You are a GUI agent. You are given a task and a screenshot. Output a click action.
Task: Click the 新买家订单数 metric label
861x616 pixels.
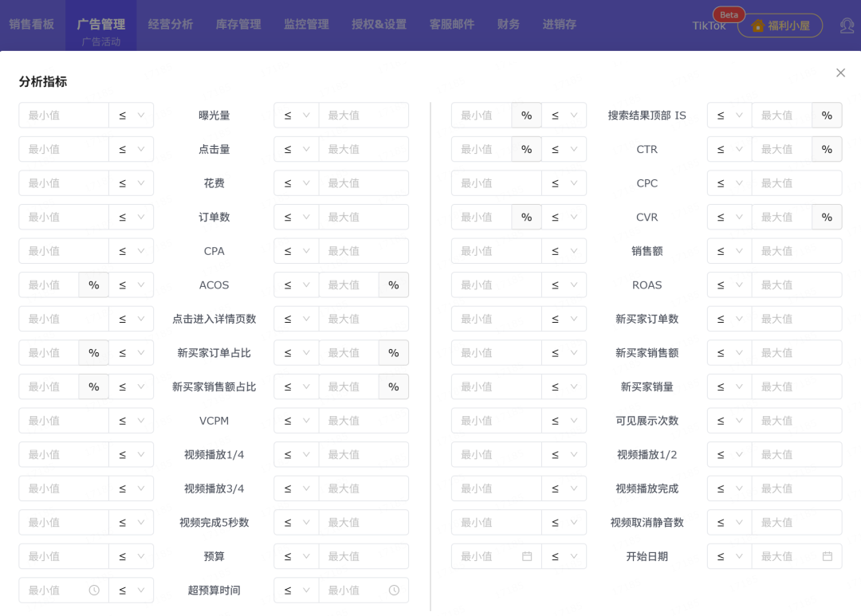(x=647, y=319)
